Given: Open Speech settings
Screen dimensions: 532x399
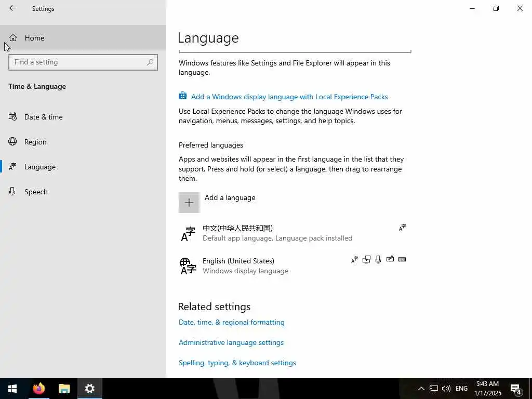Looking at the screenshot, I should point(83,192).
